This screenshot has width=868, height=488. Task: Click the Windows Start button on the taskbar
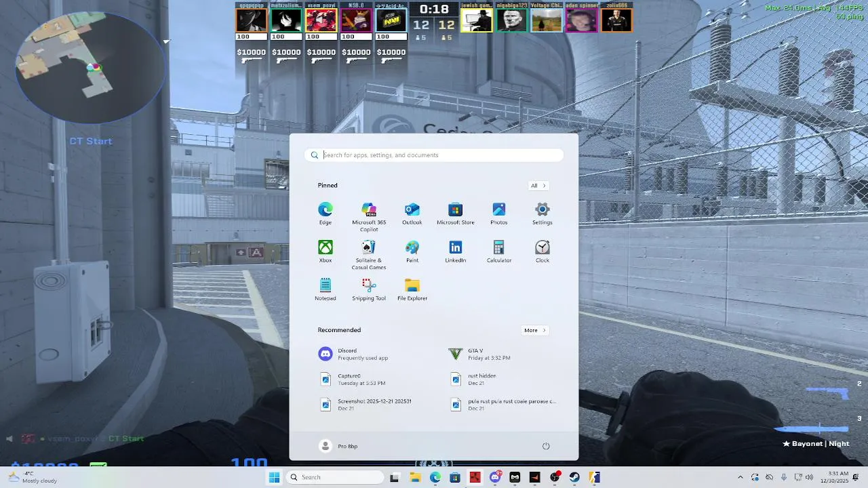(274, 477)
